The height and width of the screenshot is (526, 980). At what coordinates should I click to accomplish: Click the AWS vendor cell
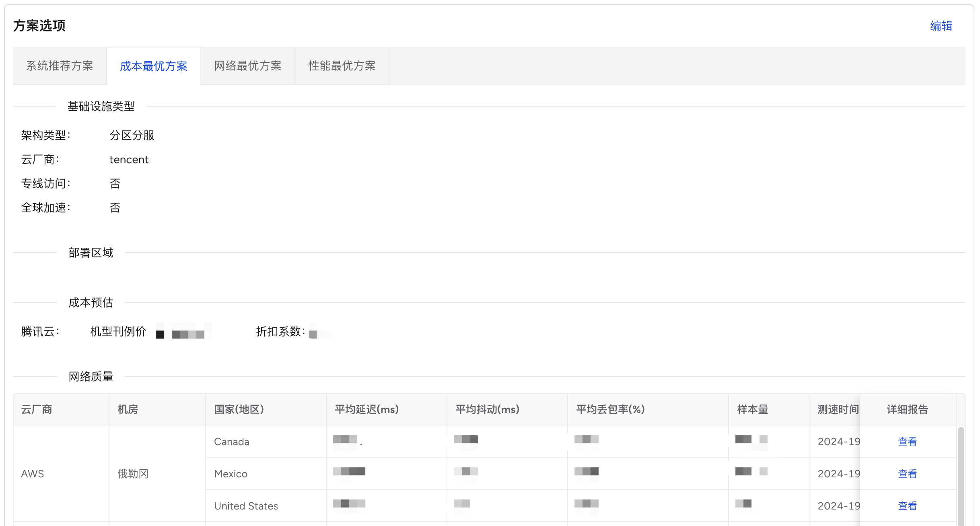(33, 474)
